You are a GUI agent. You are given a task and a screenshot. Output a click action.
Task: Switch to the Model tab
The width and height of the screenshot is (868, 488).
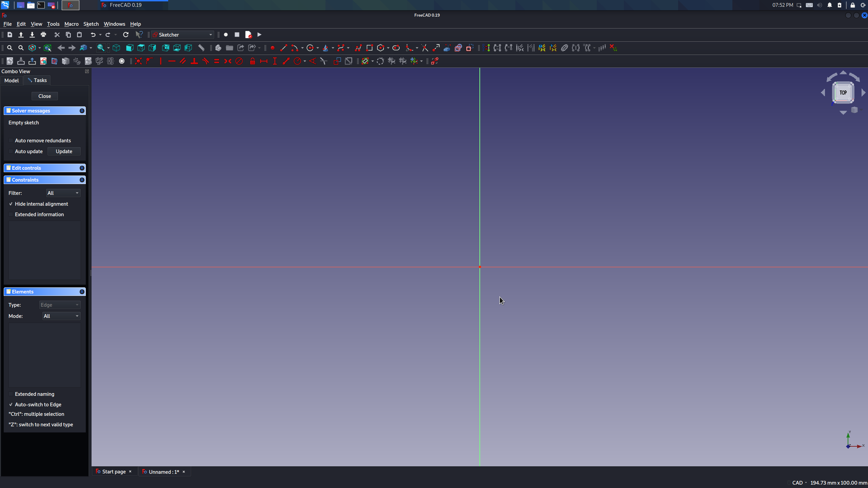click(x=12, y=80)
